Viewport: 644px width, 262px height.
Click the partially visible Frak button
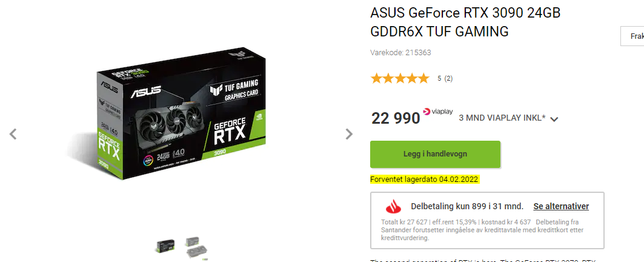[x=632, y=36]
